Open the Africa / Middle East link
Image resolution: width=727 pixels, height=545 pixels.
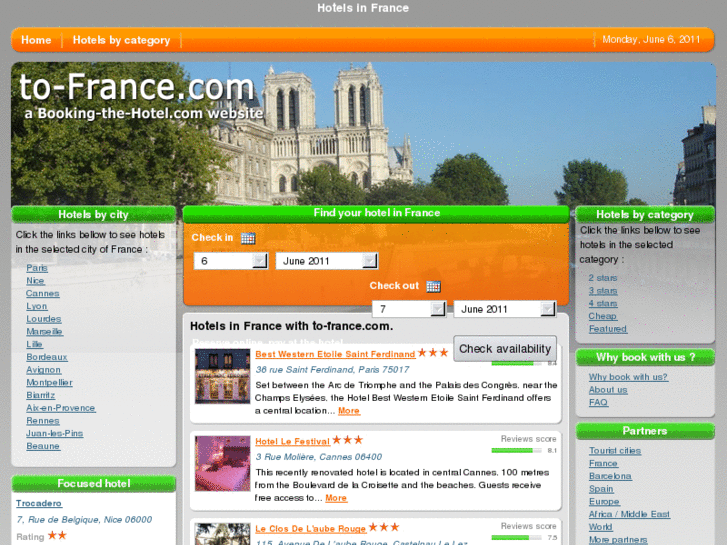(x=629, y=514)
